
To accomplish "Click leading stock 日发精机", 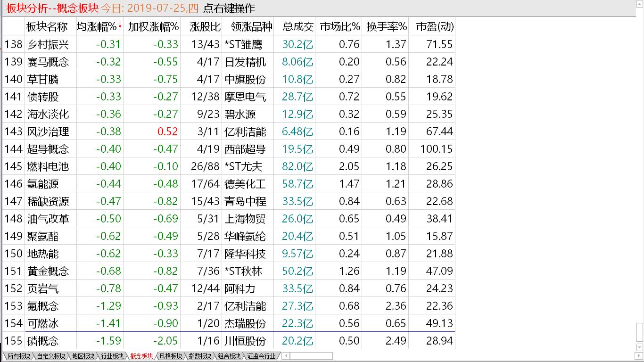I will [x=245, y=62].
